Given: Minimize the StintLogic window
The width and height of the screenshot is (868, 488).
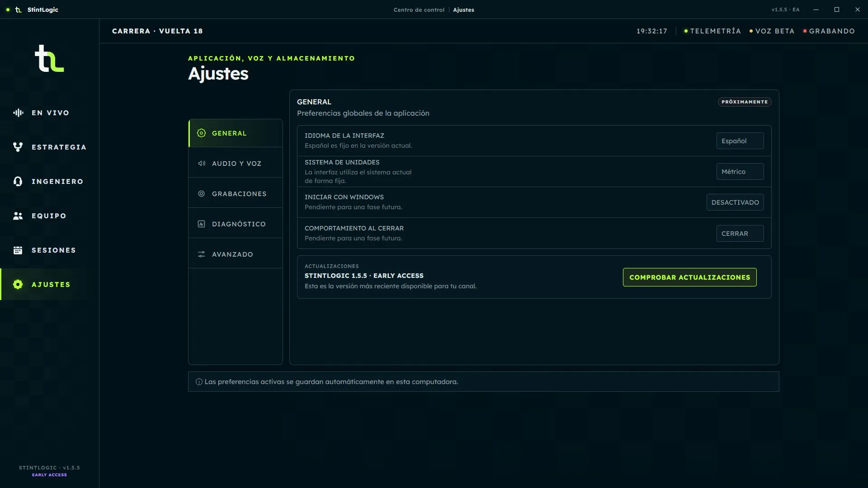Looking at the screenshot, I should pyautogui.click(x=816, y=9).
